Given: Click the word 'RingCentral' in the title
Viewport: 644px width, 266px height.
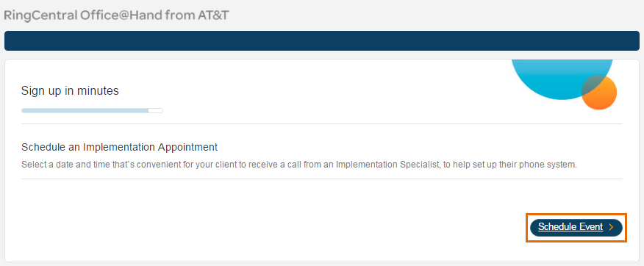Looking at the screenshot, I should click(x=40, y=15).
